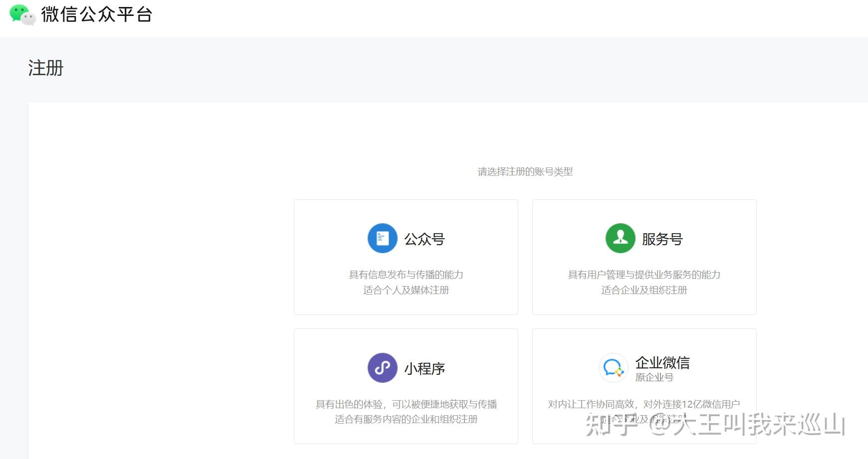The width and height of the screenshot is (868, 459).
Task: Click the text 适合个人及媒体注册
Action: 406,290
